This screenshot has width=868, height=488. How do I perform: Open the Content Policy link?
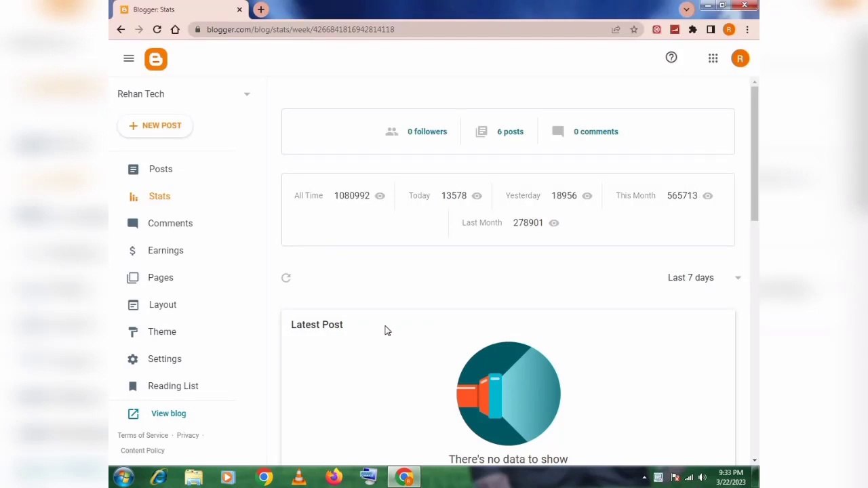point(142,450)
